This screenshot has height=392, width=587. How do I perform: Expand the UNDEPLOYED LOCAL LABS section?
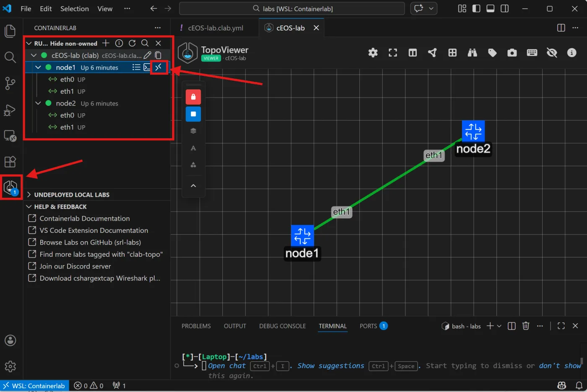pos(28,194)
